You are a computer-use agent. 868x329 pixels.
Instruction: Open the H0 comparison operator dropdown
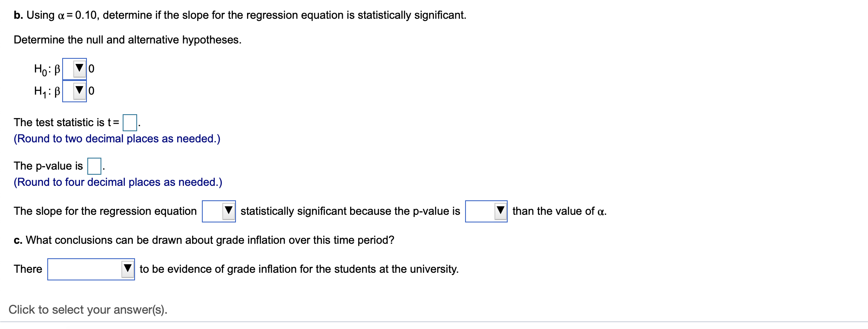click(75, 69)
